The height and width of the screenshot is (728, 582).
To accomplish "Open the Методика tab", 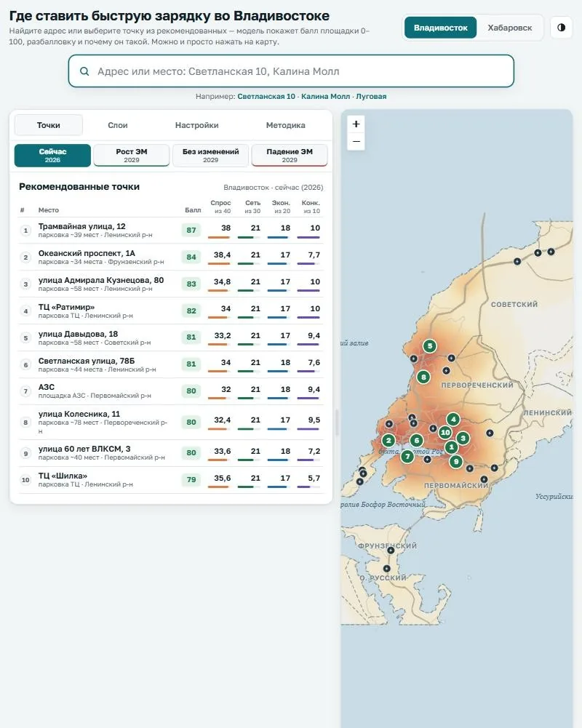I will (x=286, y=125).
